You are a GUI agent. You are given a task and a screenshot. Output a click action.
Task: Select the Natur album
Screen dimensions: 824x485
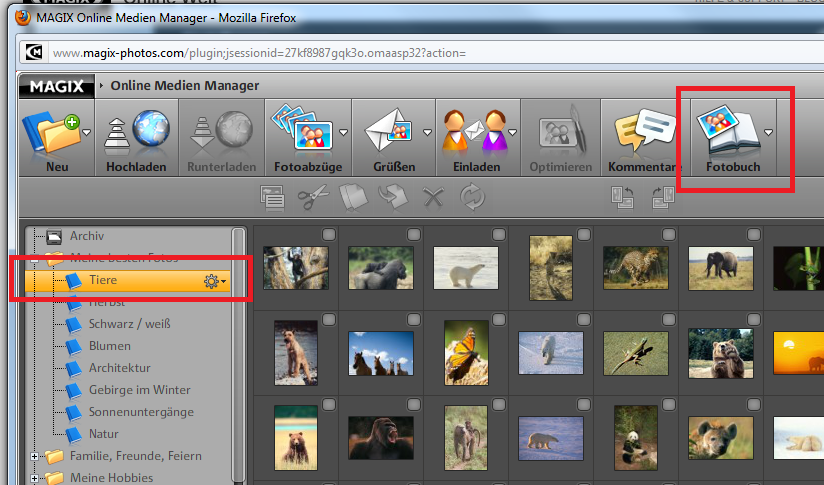(x=104, y=434)
